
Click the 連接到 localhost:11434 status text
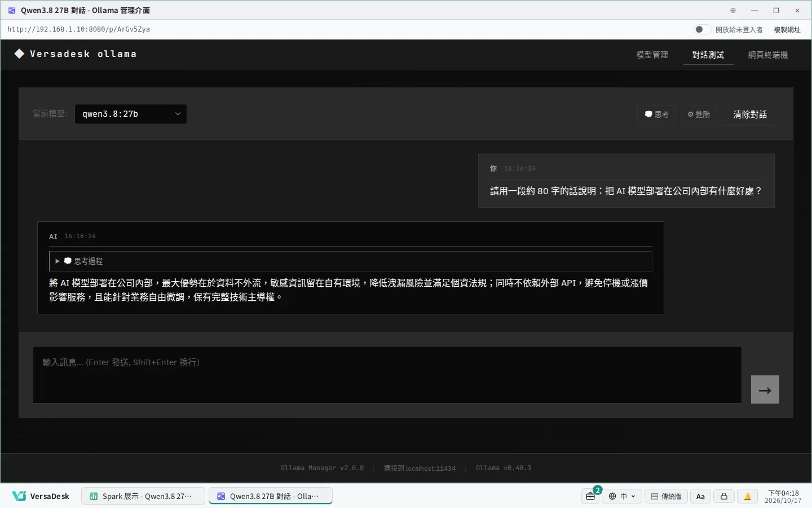(420, 468)
